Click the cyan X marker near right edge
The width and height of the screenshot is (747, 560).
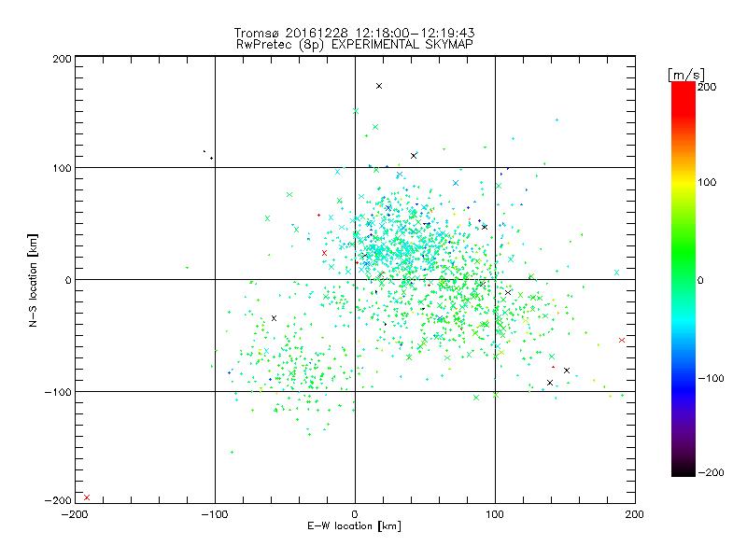pyautogui.click(x=616, y=273)
